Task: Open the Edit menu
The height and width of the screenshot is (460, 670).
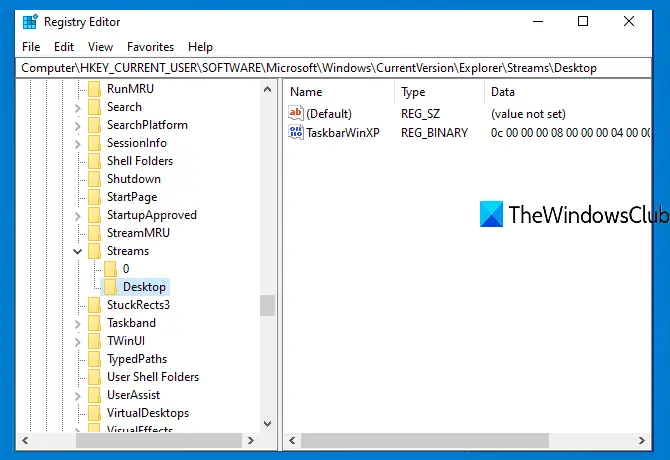Action: [64, 47]
